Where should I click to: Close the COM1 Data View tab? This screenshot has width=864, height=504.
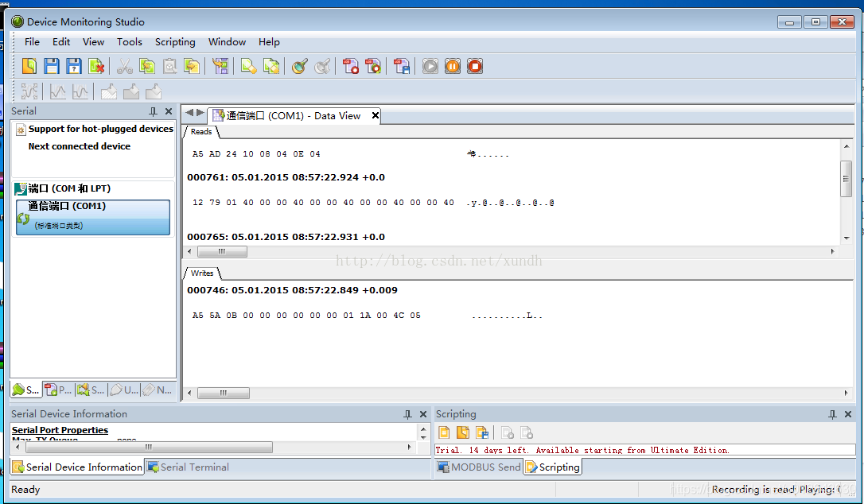[376, 115]
